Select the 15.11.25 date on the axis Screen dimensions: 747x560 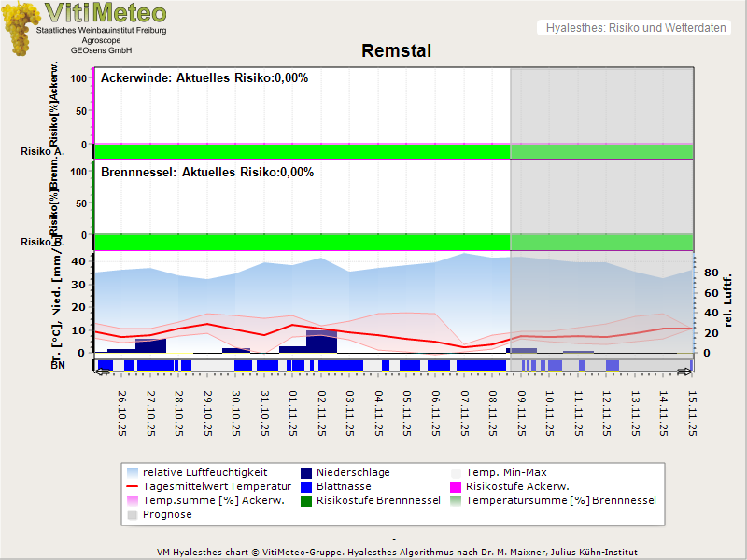click(x=693, y=413)
